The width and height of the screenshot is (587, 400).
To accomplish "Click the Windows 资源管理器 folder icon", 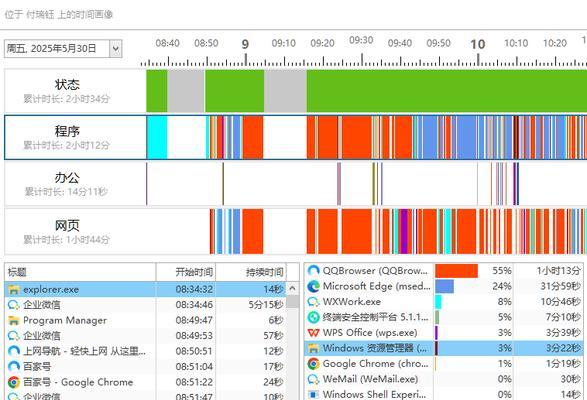I will click(x=313, y=348).
